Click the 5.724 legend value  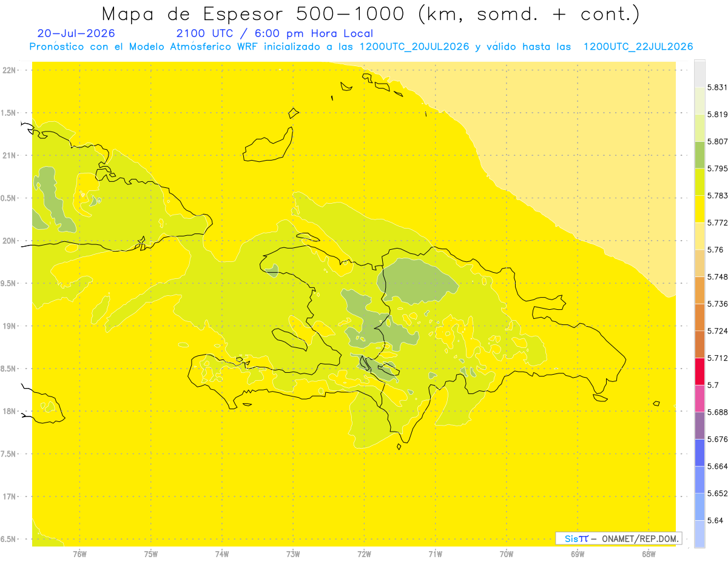(717, 331)
